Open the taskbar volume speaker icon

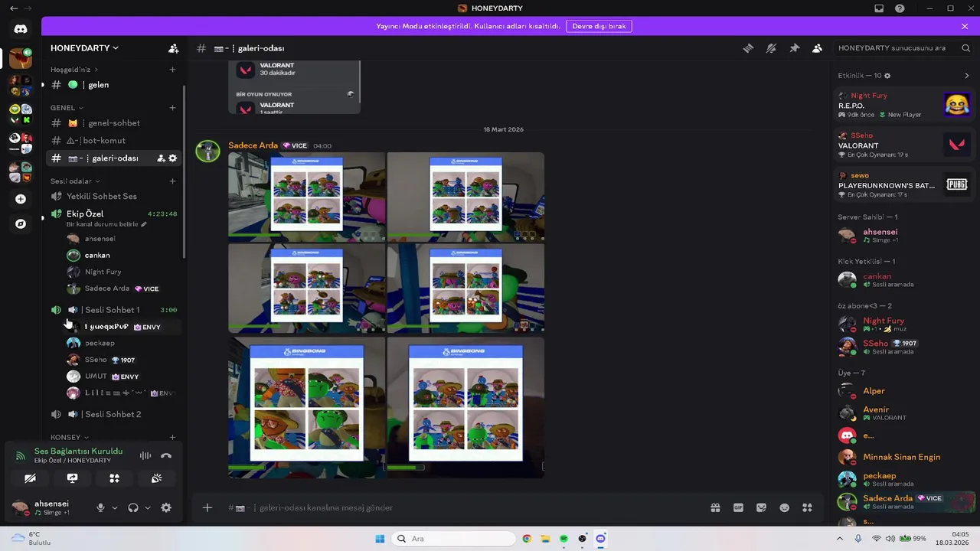(890, 539)
